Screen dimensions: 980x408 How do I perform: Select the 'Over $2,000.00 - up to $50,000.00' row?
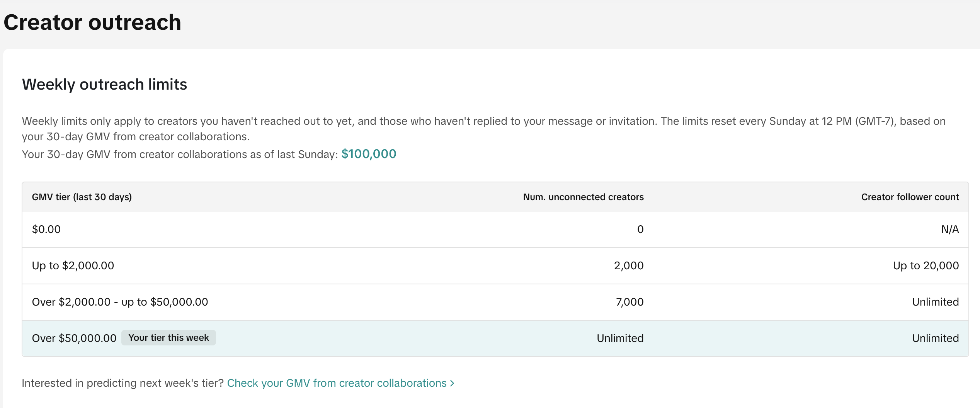pyautogui.click(x=495, y=302)
